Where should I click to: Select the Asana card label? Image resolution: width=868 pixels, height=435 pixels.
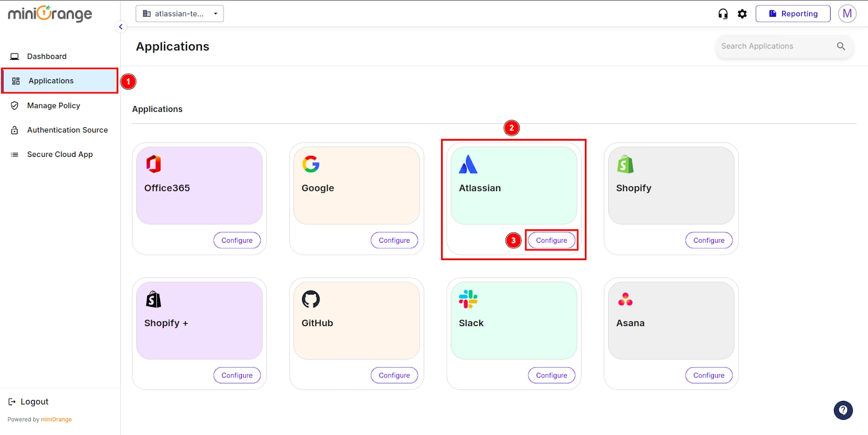tap(630, 323)
